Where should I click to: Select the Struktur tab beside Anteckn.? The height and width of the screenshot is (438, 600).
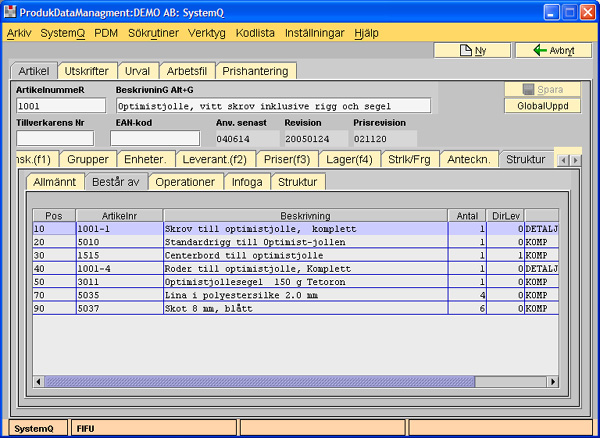(526, 159)
